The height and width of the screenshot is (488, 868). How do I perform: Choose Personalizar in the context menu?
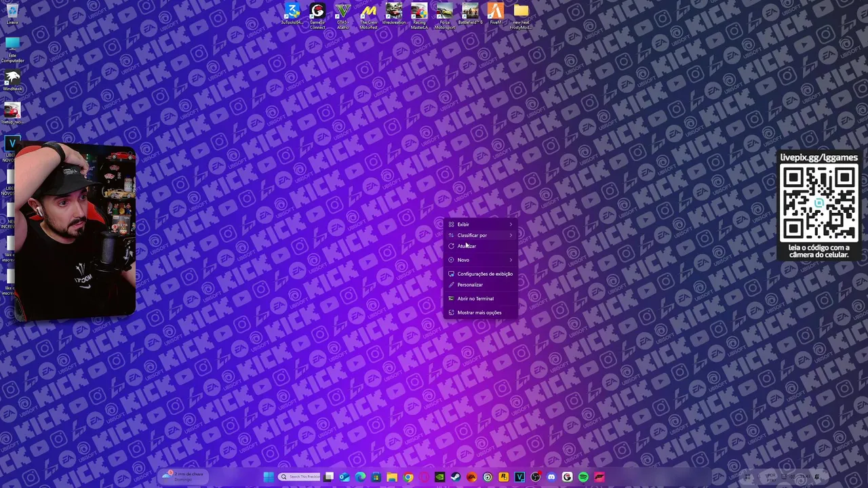tap(481, 285)
